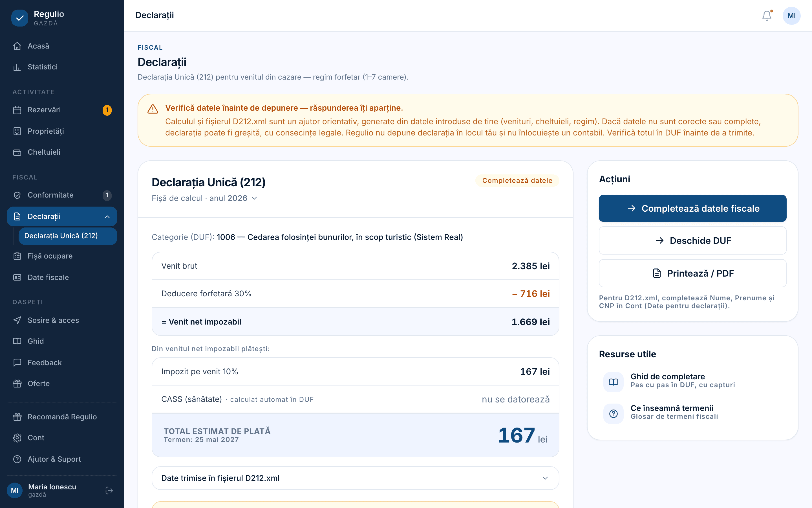Click the Feedback speech bubble icon
Image resolution: width=812 pixels, height=508 pixels.
(17, 363)
